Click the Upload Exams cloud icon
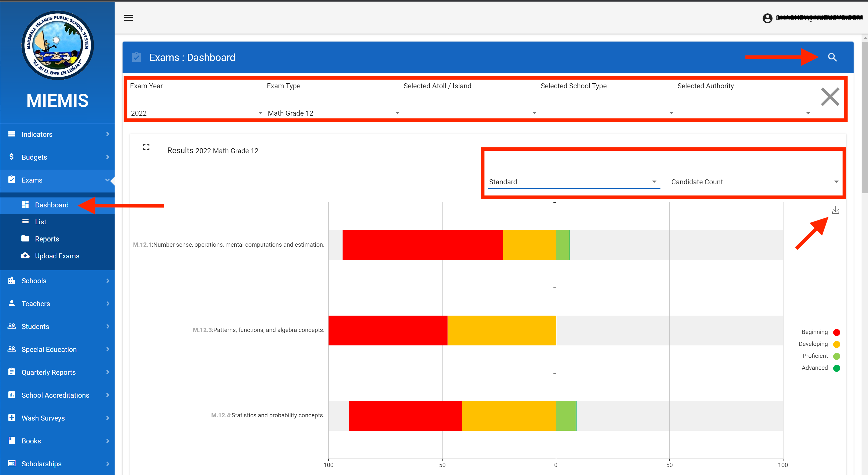 25,256
